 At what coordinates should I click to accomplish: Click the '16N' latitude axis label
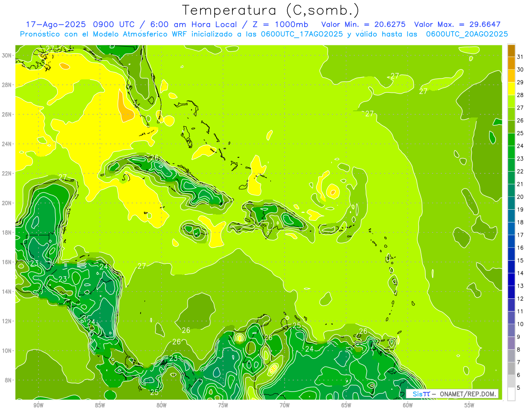click(x=7, y=262)
